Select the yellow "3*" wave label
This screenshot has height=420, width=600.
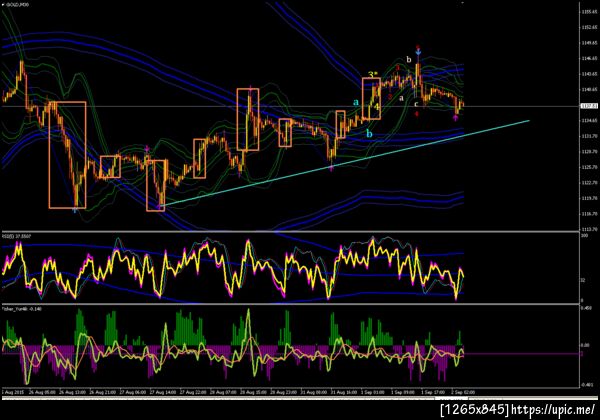(373, 74)
